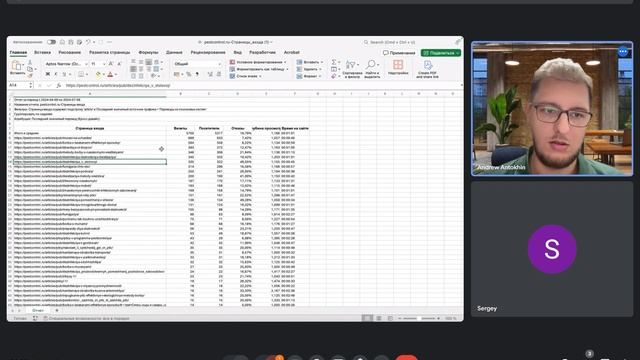The width and height of the screenshot is (640, 360).
Task: Click the add new sheet plus button
Action: (x=57, y=311)
